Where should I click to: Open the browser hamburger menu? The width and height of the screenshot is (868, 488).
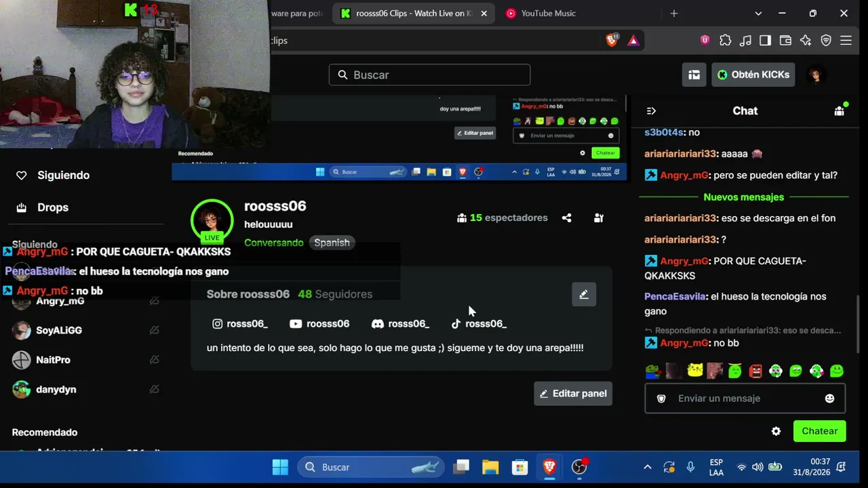tap(846, 41)
